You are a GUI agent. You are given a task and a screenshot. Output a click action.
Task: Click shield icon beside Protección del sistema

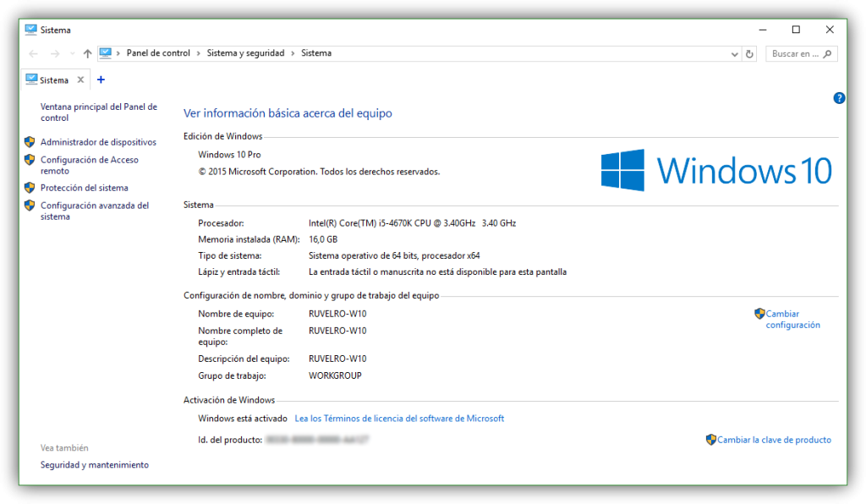tap(30, 188)
